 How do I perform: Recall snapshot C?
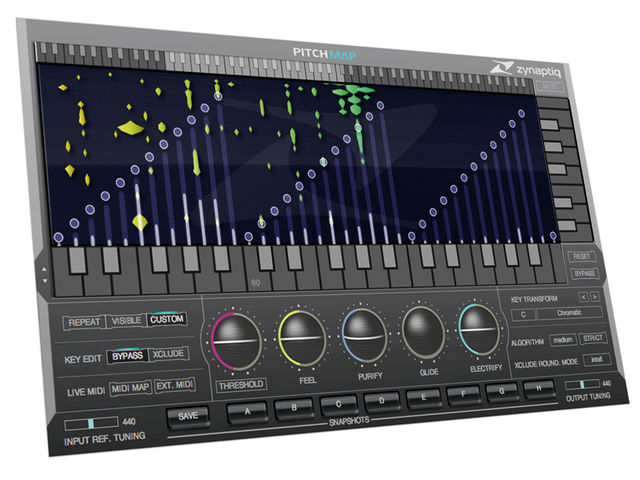[338, 404]
